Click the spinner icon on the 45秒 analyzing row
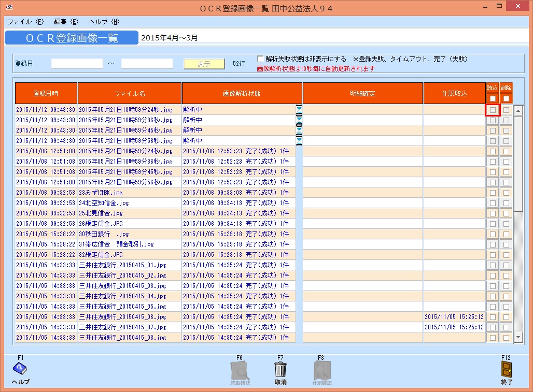Viewport: 533px width, 392px height. [x=298, y=130]
